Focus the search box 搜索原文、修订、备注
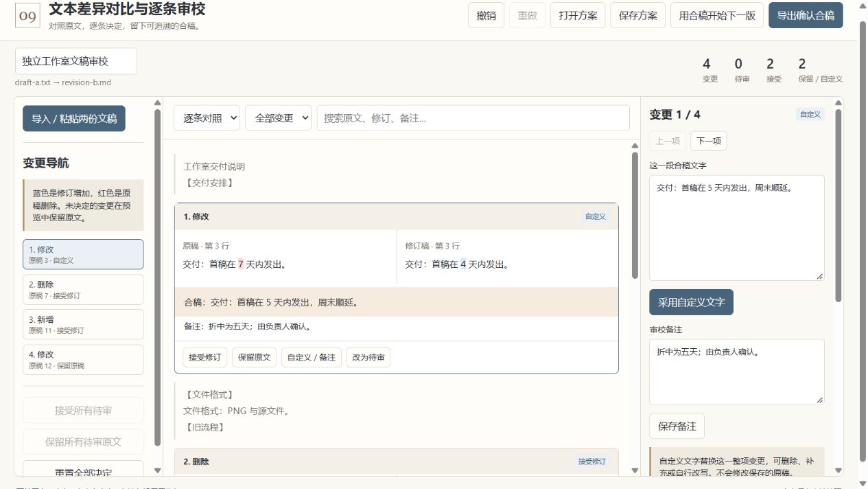 pos(473,118)
